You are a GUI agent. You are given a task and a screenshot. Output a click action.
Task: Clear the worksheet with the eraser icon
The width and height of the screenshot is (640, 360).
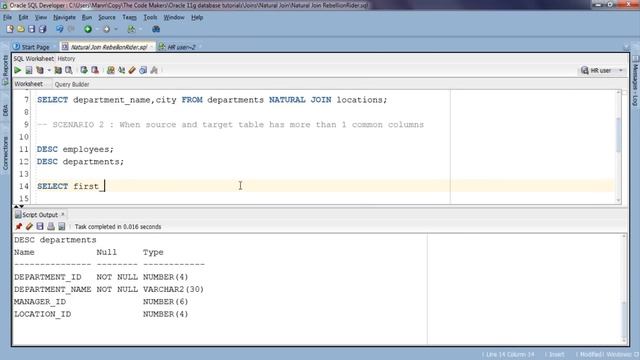(x=132, y=70)
